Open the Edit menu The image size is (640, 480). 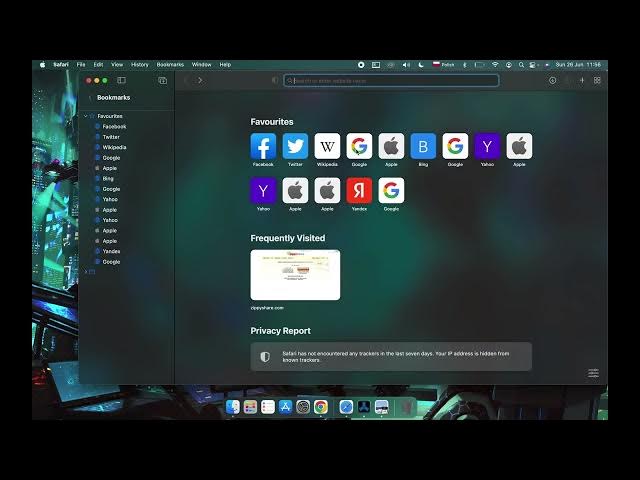pos(98,64)
